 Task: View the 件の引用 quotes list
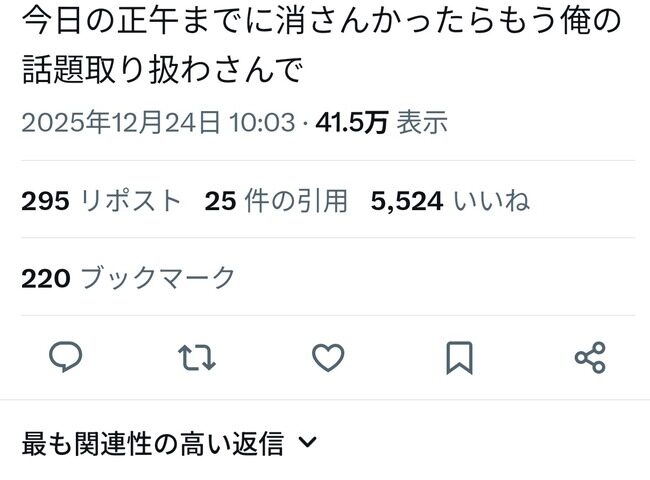296,201
